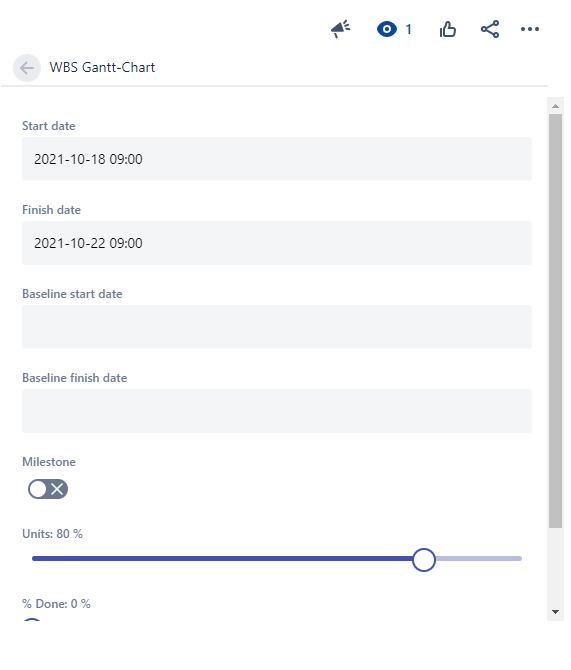This screenshot has height=670, width=571.
Task: Click the WBS Gantt-Chart panel title
Action: (102, 68)
